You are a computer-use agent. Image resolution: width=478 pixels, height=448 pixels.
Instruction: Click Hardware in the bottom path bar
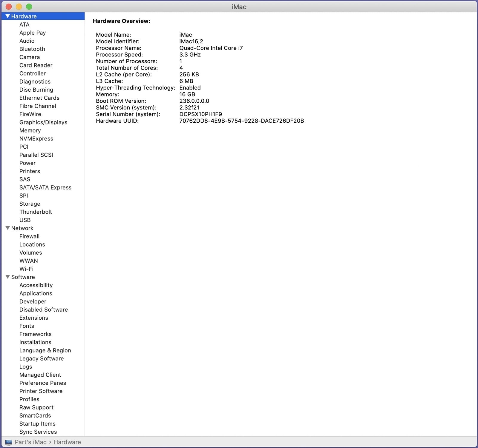(x=67, y=442)
